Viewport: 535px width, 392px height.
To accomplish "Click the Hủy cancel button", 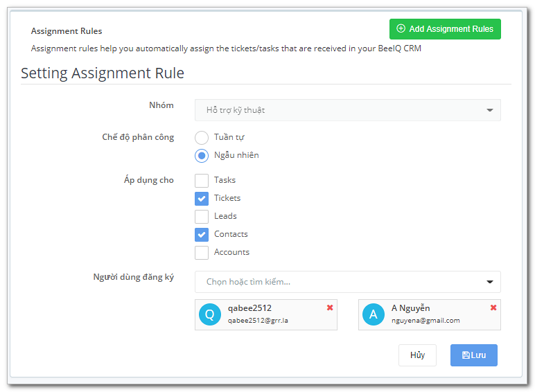I will (x=417, y=355).
